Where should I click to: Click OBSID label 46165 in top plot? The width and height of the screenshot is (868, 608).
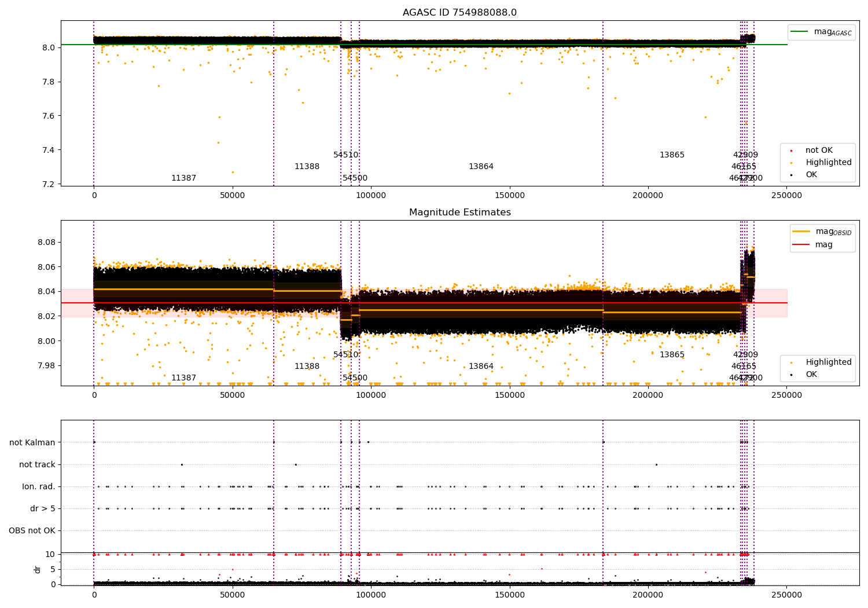pos(744,167)
